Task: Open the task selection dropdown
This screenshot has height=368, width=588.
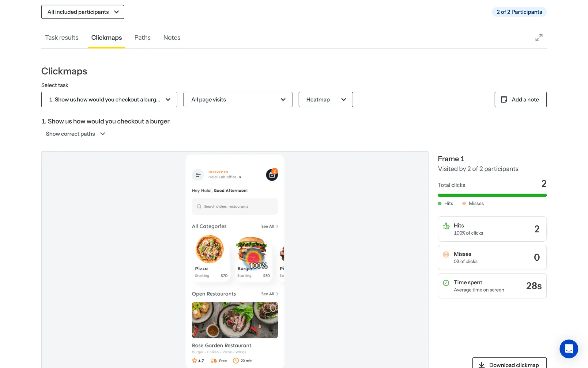Action: coord(109,99)
